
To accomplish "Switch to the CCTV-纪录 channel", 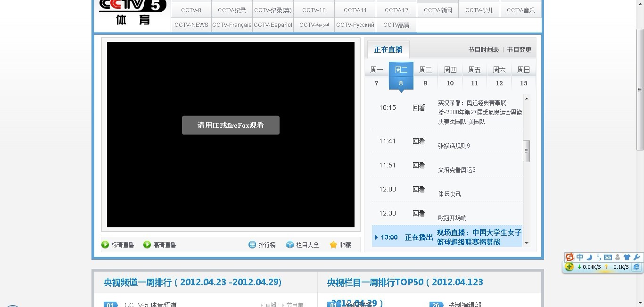I will [232, 10].
